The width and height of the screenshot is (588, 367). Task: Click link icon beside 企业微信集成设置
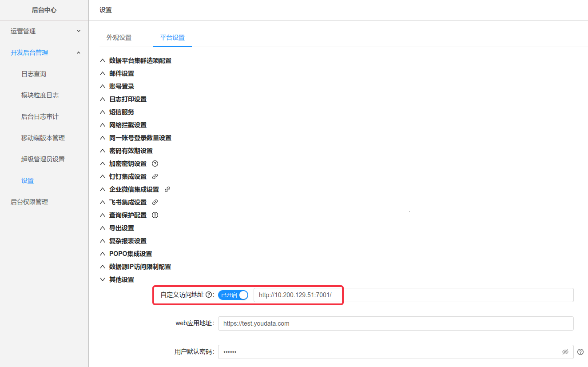point(167,189)
